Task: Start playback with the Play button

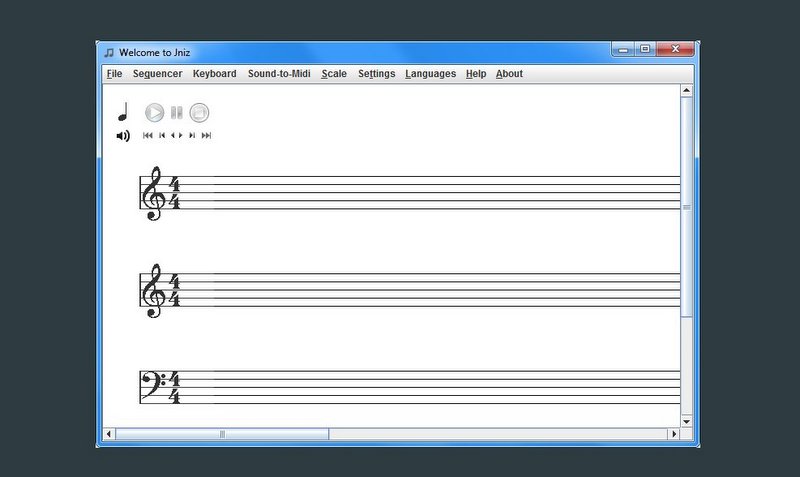Action: point(155,113)
